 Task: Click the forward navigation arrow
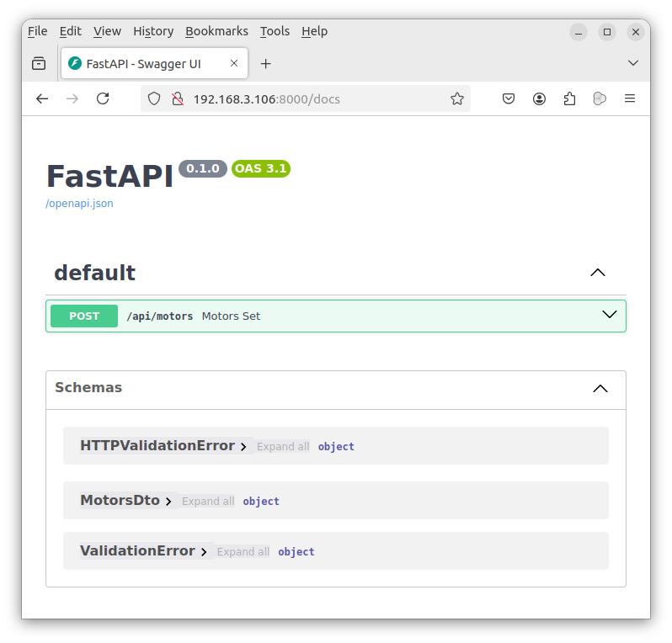[72, 99]
